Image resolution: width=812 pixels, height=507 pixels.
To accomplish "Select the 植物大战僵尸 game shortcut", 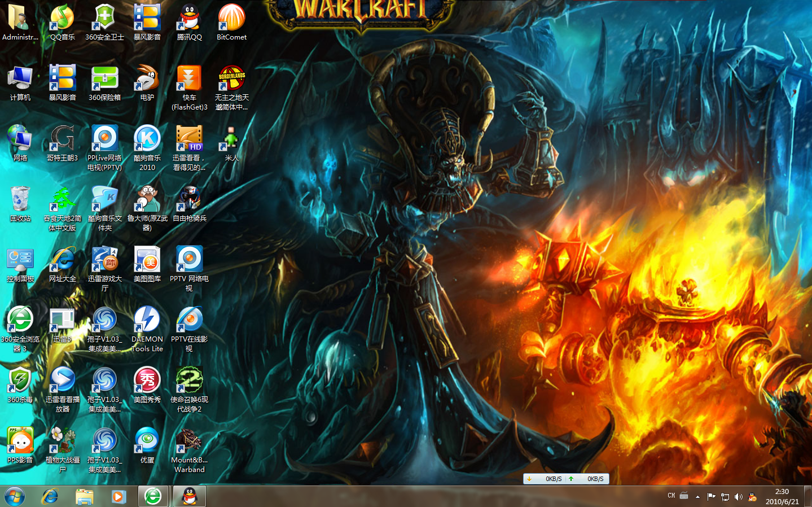I will tap(62, 450).
